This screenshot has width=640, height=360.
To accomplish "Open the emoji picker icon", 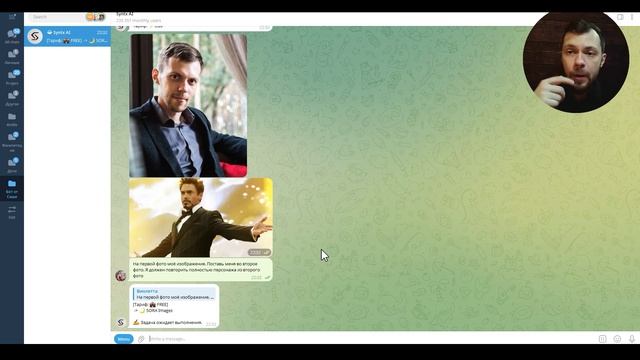I will (617, 339).
